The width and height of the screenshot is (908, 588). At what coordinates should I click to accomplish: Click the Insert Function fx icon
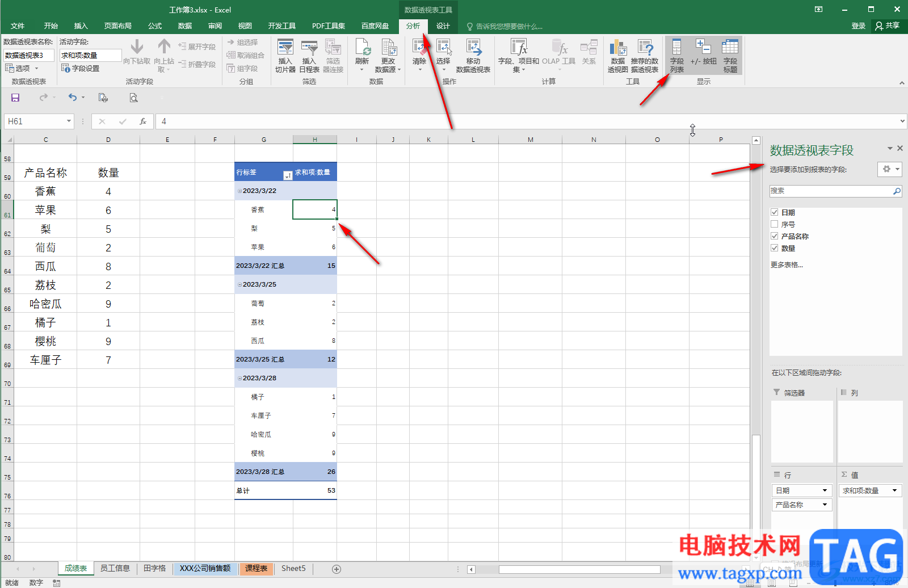(143, 121)
